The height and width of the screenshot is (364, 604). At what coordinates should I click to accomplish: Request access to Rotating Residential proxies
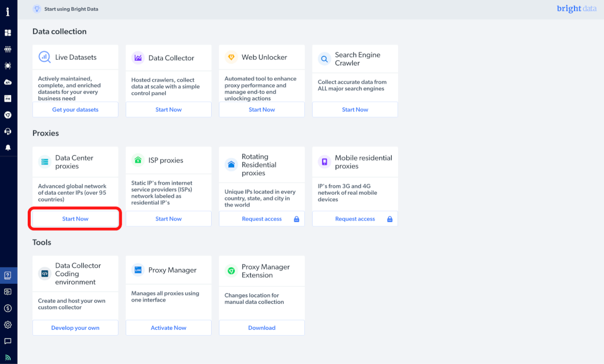point(262,219)
